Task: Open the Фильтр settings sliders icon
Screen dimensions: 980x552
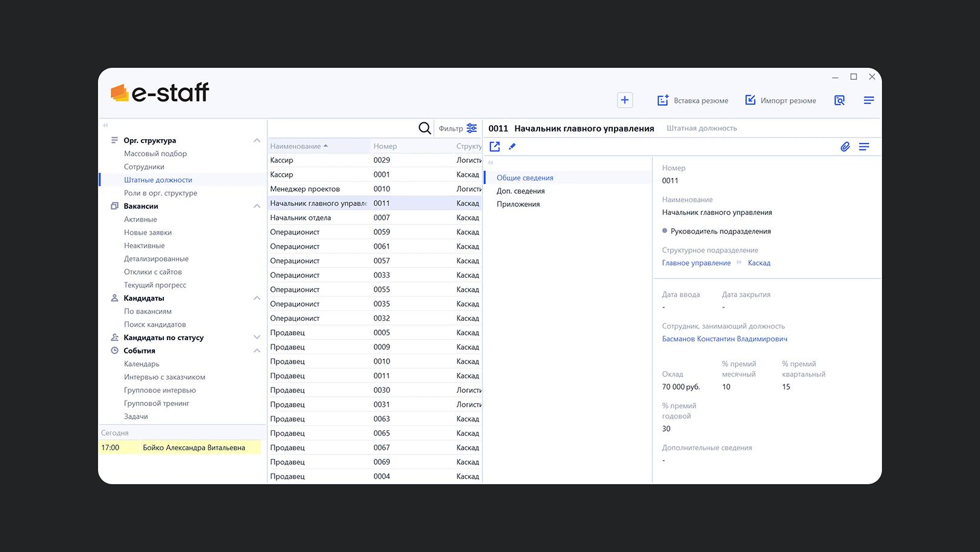Action: (472, 128)
